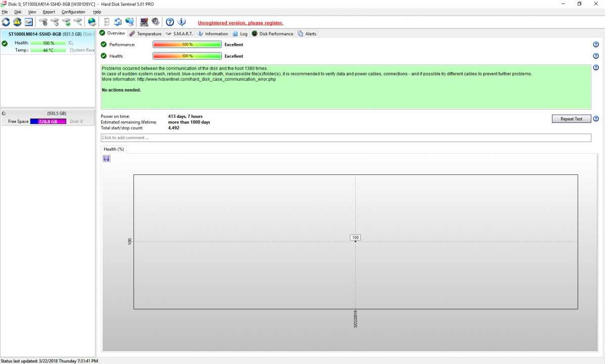The width and height of the screenshot is (605, 364).
Task: Switch to the S.M.A.R.T. tab
Action: pos(179,33)
